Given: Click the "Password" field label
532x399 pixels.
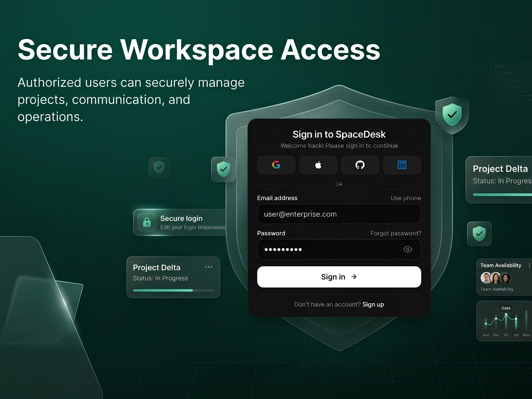Looking at the screenshot, I should click(x=271, y=233).
